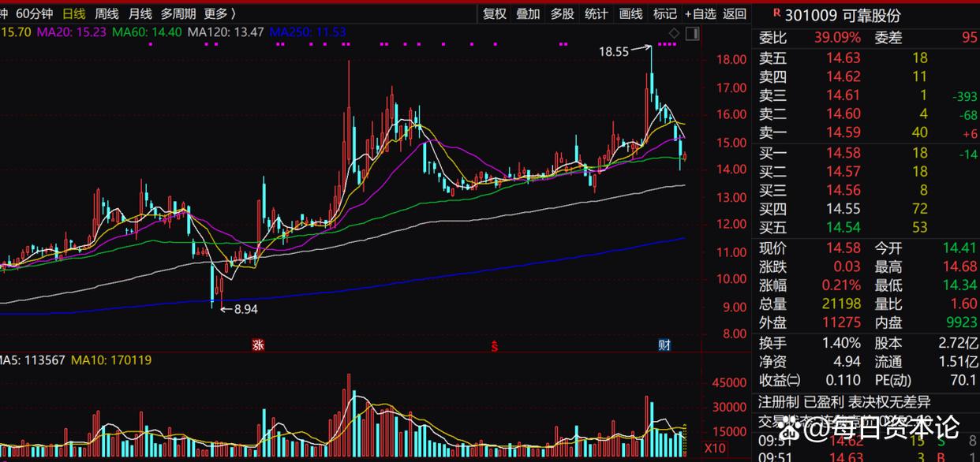Click the MA60: 14.40 indicator label

tap(148, 32)
